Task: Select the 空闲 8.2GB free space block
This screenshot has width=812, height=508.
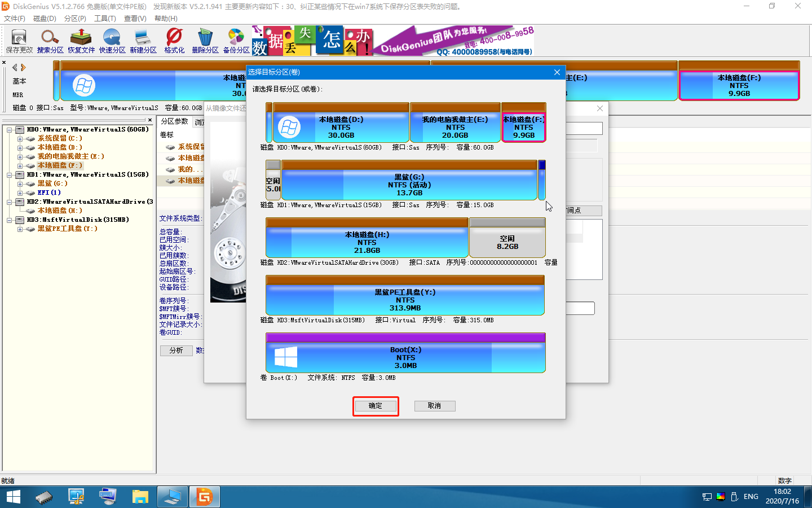Action: [x=507, y=238]
